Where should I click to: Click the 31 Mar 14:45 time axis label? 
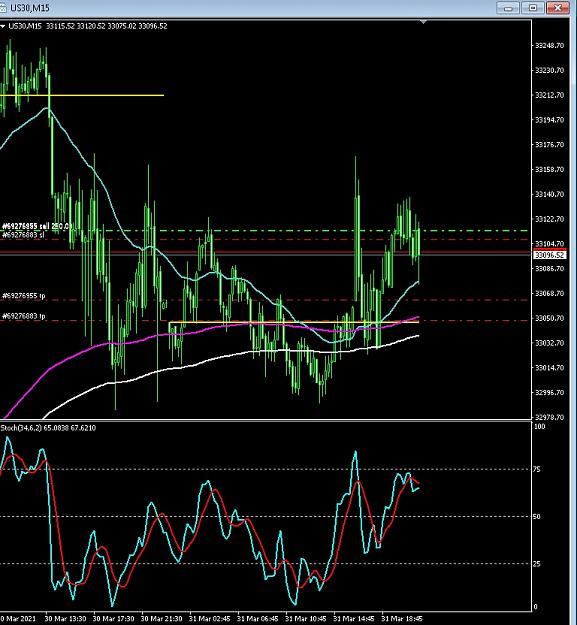[x=354, y=619]
